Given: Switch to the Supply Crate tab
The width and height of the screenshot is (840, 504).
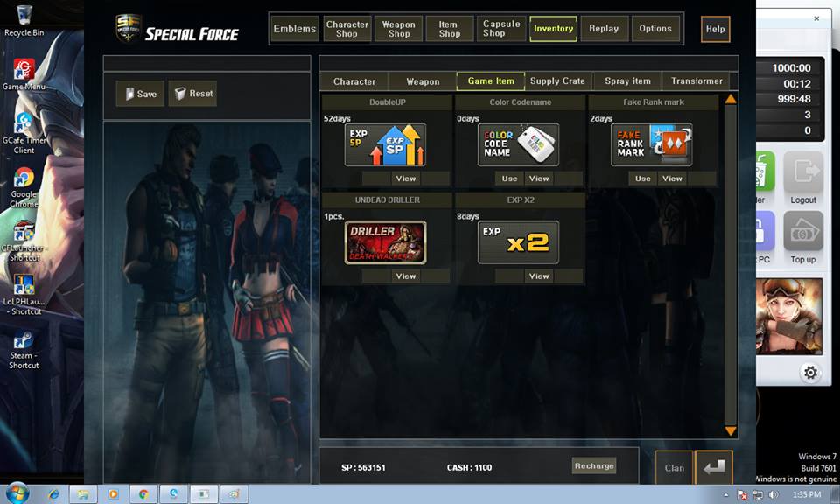Looking at the screenshot, I should pyautogui.click(x=557, y=80).
